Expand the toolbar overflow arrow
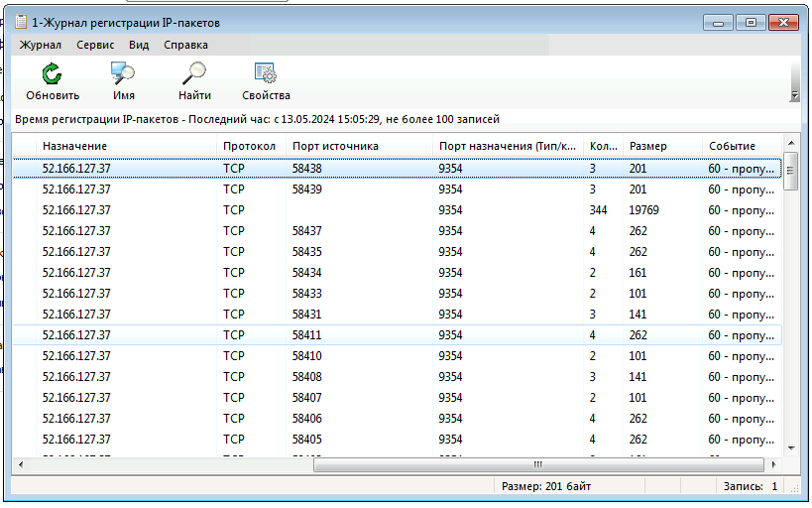Screen dimensions: 812x508 click(x=794, y=96)
